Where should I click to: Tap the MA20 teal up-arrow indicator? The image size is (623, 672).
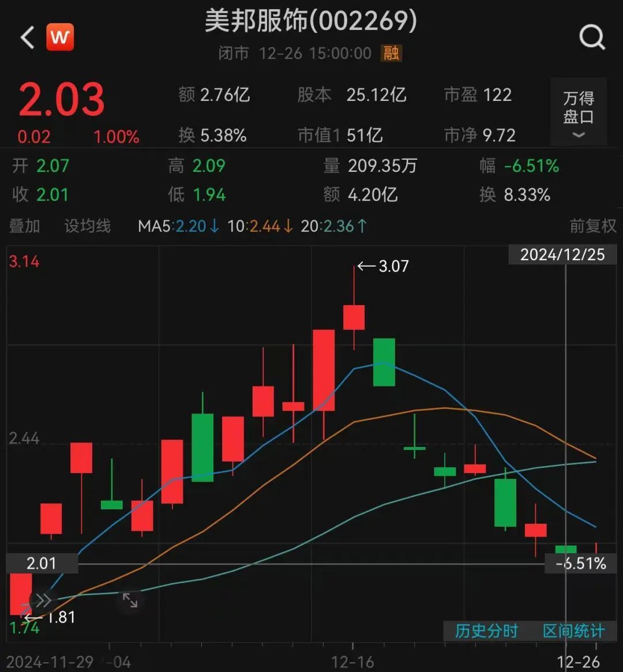[x=362, y=226]
